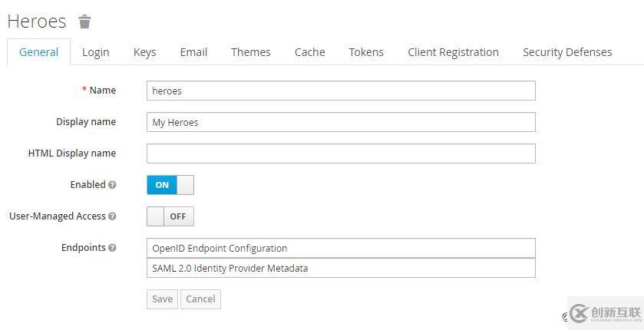644x330 pixels.
Task: Open SAML 2.0 Identity Provider Metadata link
Action: pyautogui.click(x=230, y=269)
